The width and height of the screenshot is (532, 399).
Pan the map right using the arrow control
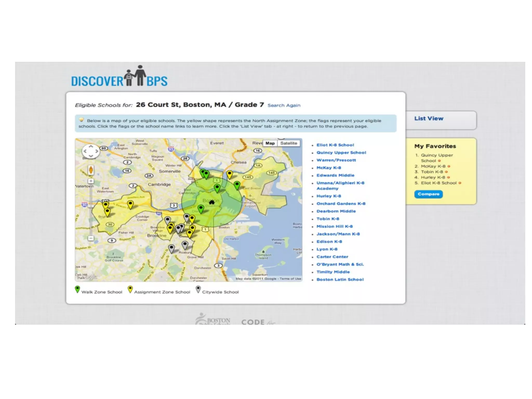[x=97, y=151]
